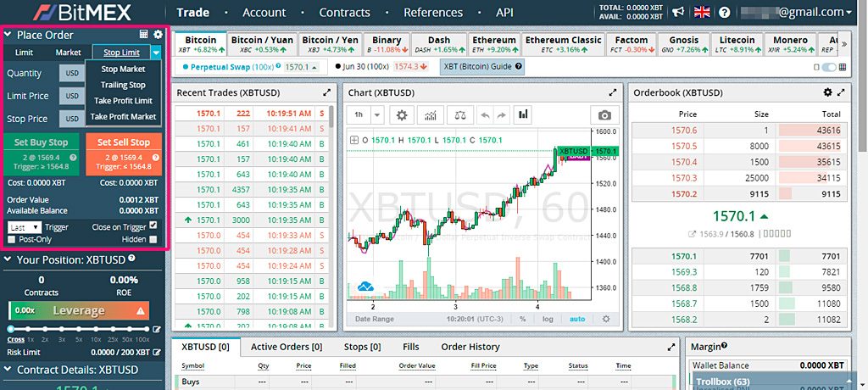The image size is (868, 390).
Task: Edit Risk Limit pencil icon
Action: click(157, 353)
